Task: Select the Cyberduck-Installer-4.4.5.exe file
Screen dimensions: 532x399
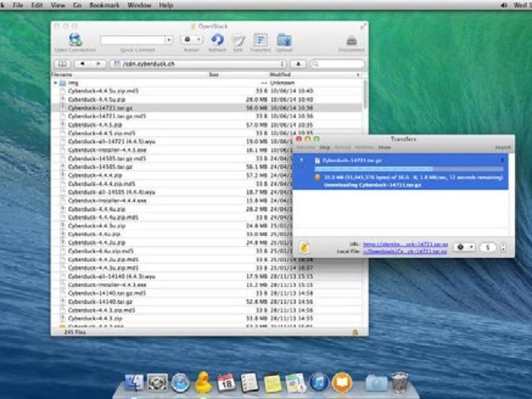Action: point(107,150)
